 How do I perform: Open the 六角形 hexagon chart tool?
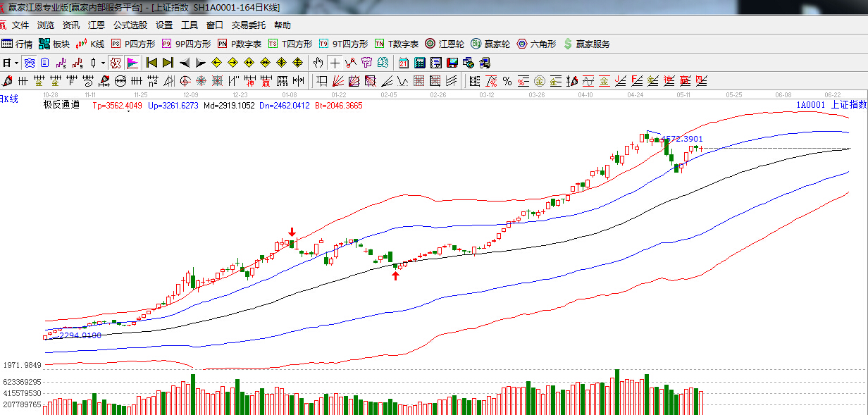[536, 44]
